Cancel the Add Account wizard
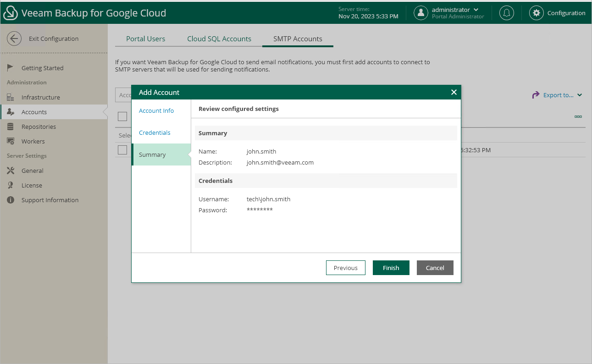 click(x=435, y=268)
